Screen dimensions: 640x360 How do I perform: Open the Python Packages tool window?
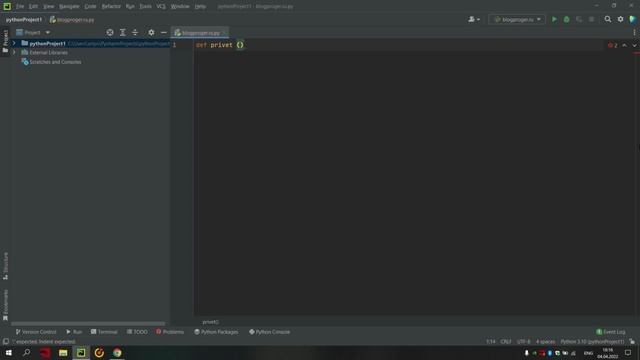[216, 332]
